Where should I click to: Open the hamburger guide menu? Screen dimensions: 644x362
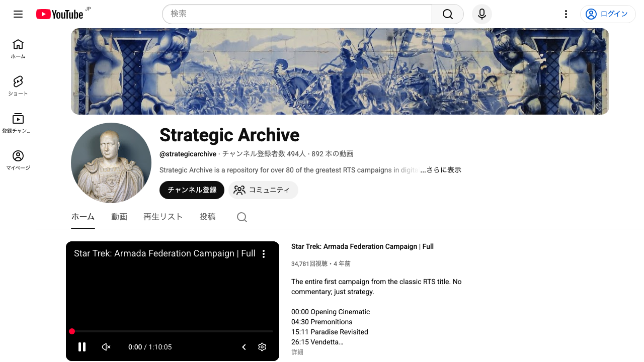[x=18, y=14]
